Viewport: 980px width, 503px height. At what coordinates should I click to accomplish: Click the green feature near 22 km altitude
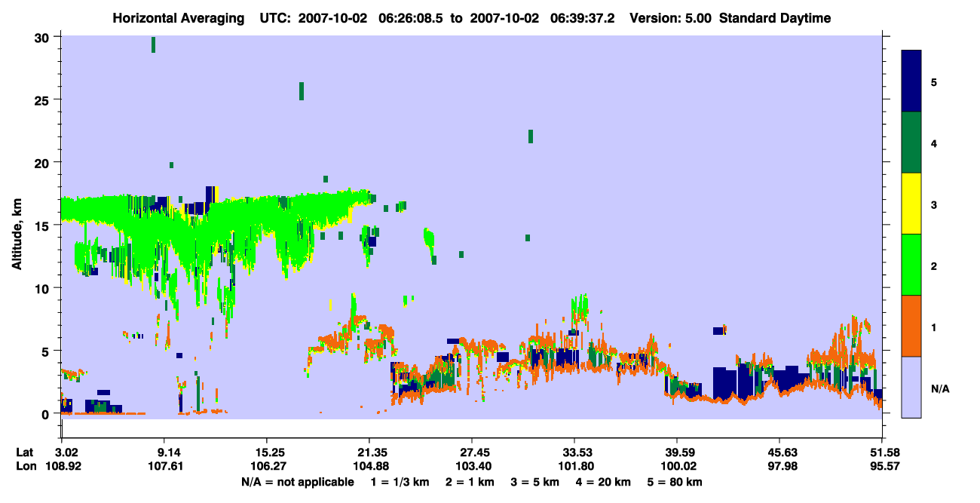point(531,136)
